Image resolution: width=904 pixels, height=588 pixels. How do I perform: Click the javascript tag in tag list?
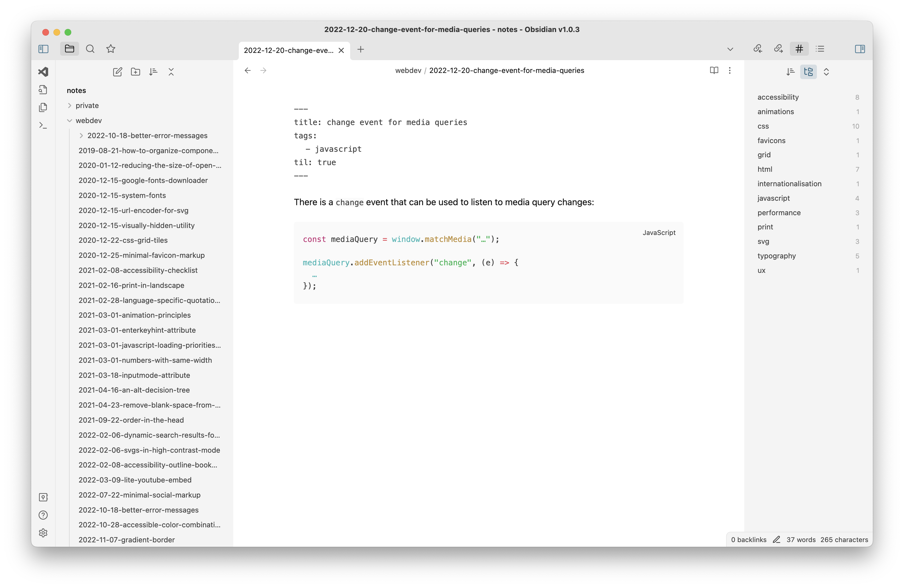pos(773,198)
